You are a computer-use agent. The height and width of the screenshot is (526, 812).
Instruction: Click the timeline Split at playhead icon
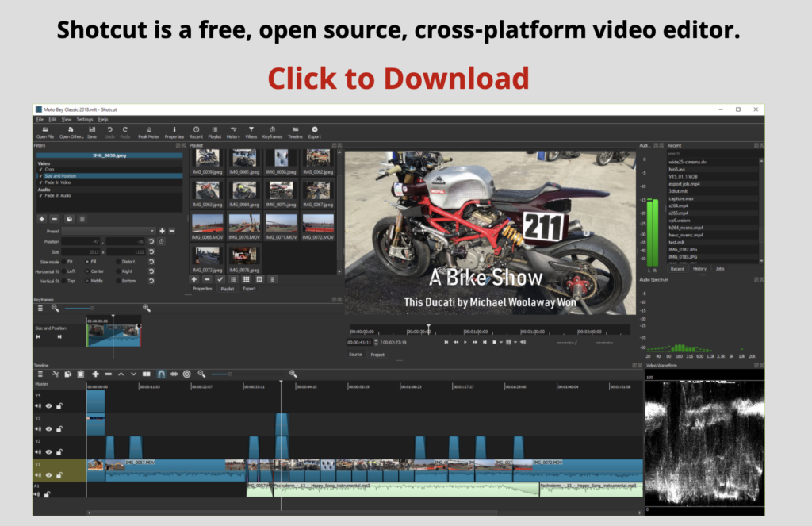point(147,374)
